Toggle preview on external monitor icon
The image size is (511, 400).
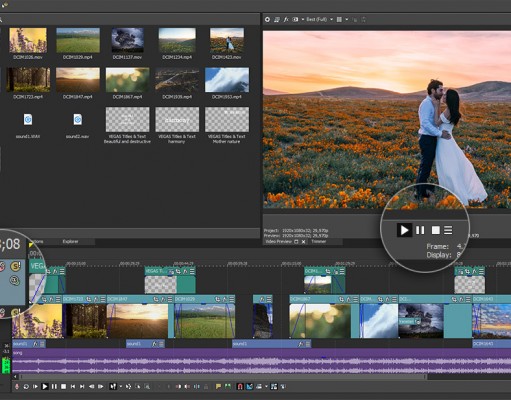tap(277, 20)
